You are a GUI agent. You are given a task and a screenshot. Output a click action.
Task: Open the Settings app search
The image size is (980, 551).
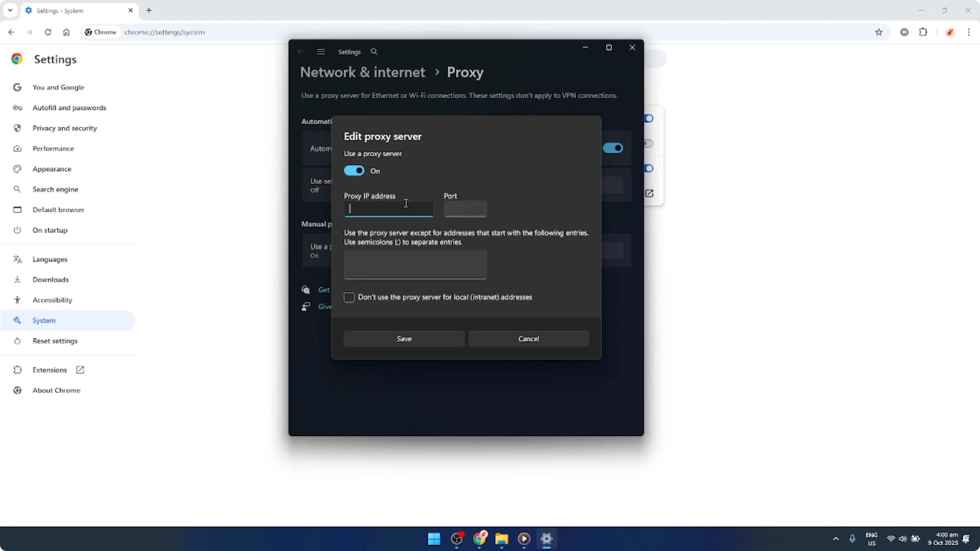click(x=374, y=51)
